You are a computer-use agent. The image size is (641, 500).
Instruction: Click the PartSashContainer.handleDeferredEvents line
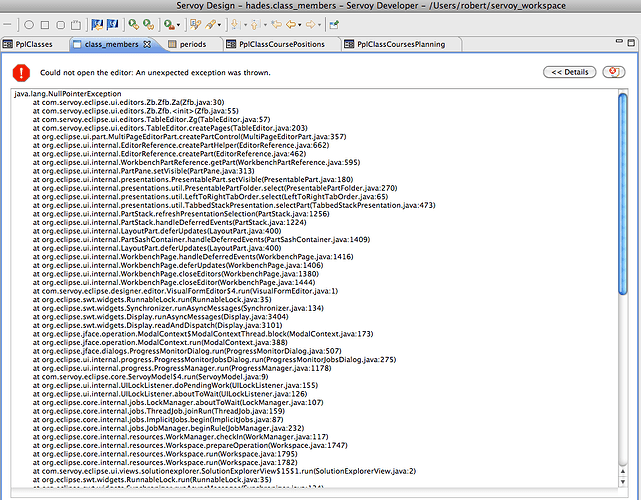point(201,240)
